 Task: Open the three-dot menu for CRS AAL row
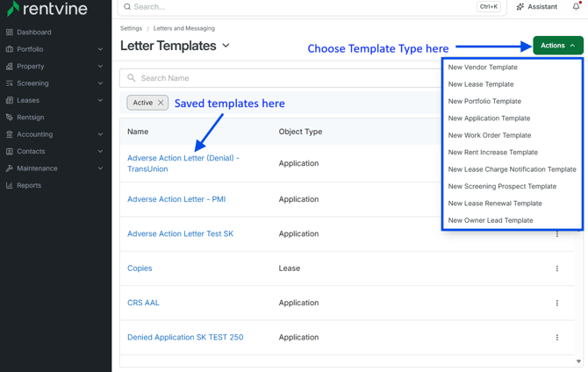557,303
